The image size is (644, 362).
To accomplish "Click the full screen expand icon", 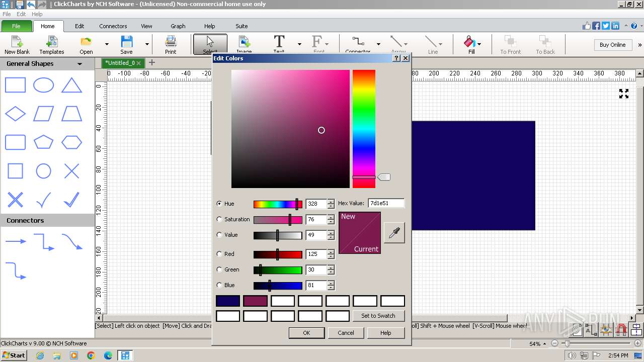I will click(624, 94).
